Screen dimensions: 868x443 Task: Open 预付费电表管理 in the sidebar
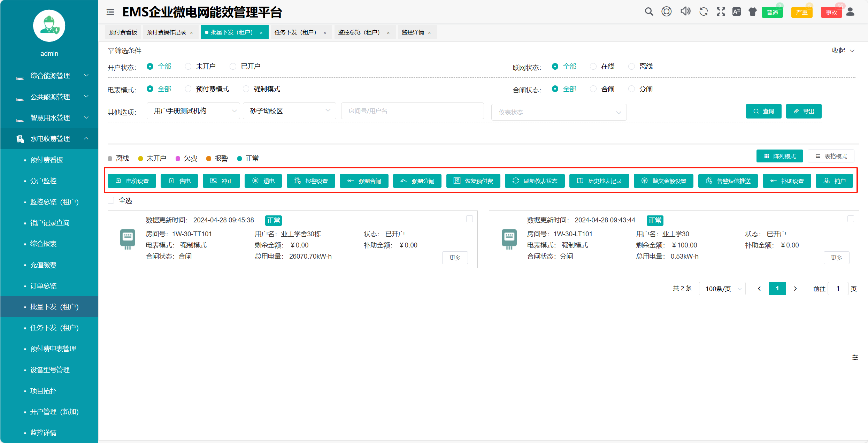pyautogui.click(x=53, y=349)
